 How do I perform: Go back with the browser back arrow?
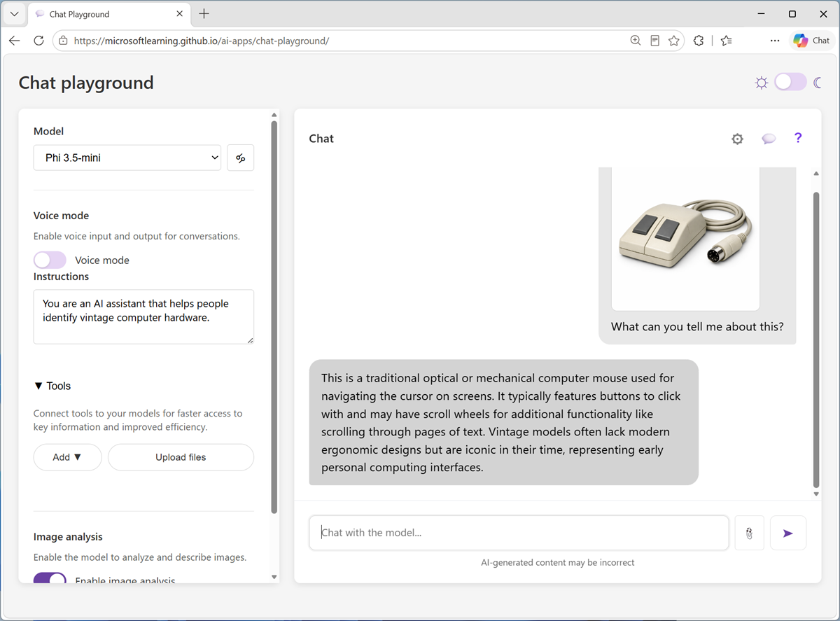[14, 41]
